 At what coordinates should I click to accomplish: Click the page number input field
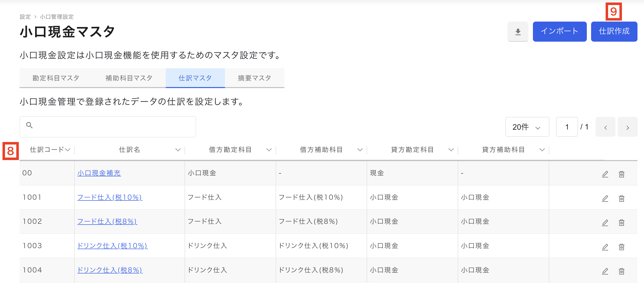(x=567, y=127)
